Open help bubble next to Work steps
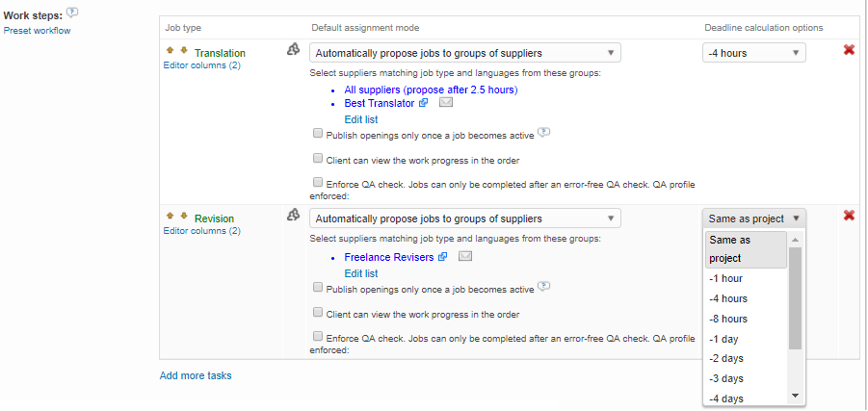 (72, 13)
